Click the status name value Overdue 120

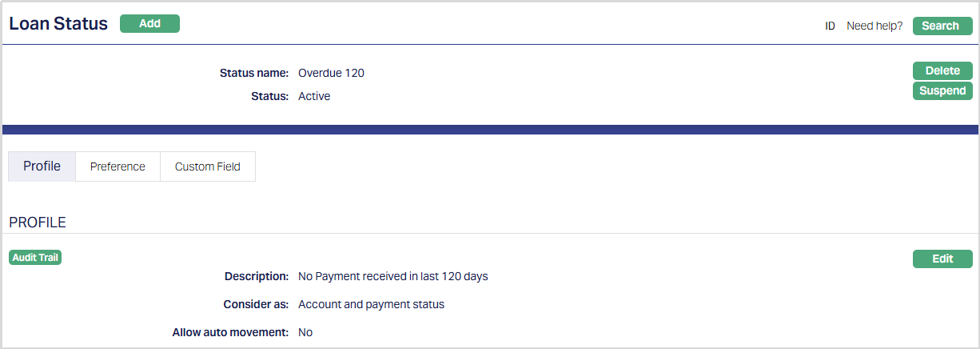point(331,73)
